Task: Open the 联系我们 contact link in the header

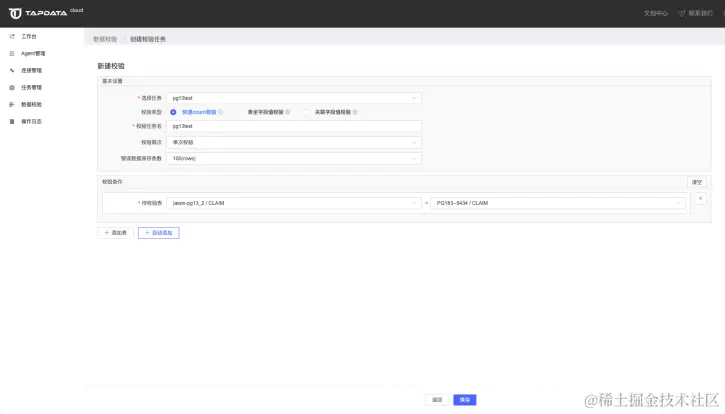Action: [695, 13]
